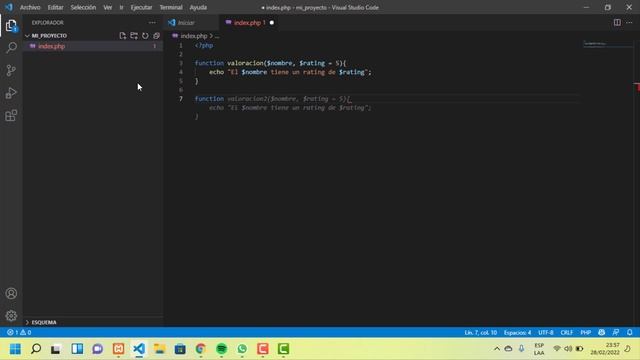The height and width of the screenshot is (360, 640).
Task: Click the errors and warnings status indicator
Action: (19, 333)
